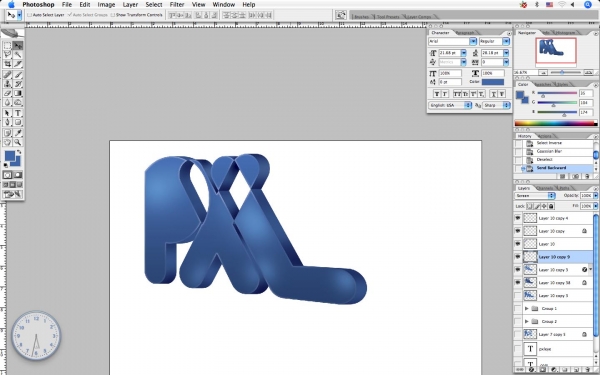Switch to the Channels tab

[x=544, y=188]
